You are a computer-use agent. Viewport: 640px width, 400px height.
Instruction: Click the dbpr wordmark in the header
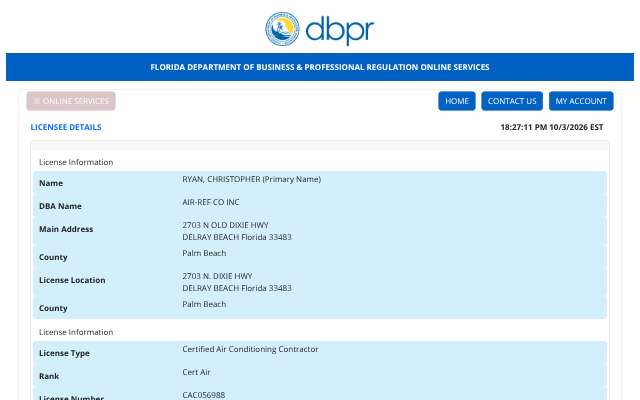coord(340,31)
